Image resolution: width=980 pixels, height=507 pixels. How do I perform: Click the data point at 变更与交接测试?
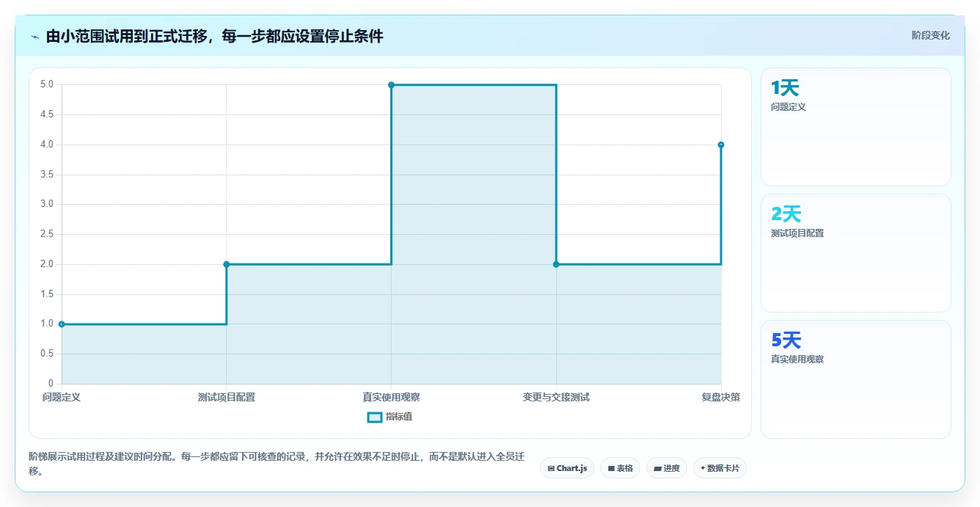[x=556, y=264]
